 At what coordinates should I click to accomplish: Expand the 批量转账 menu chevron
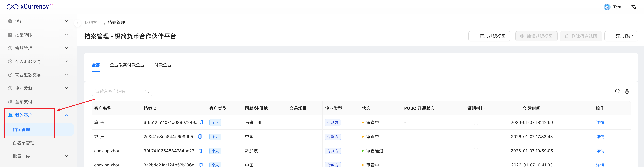click(66, 35)
